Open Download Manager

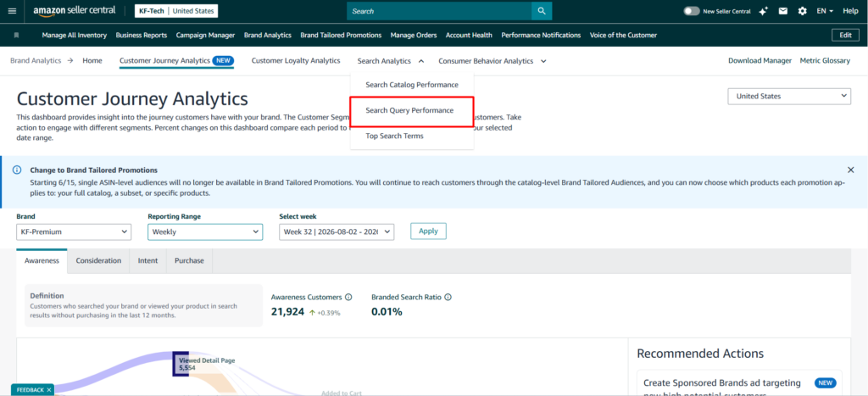pyautogui.click(x=759, y=61)
